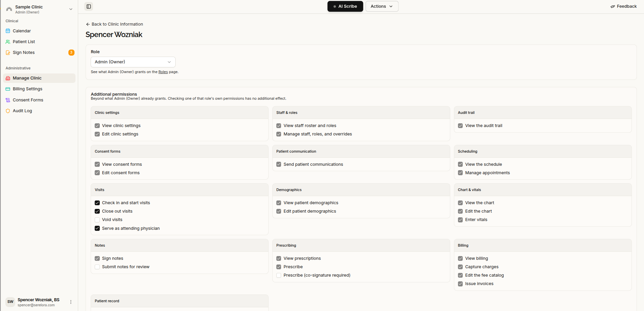
Task: Toggle the View the audit trail checkbox
Action: coord(460,126)
